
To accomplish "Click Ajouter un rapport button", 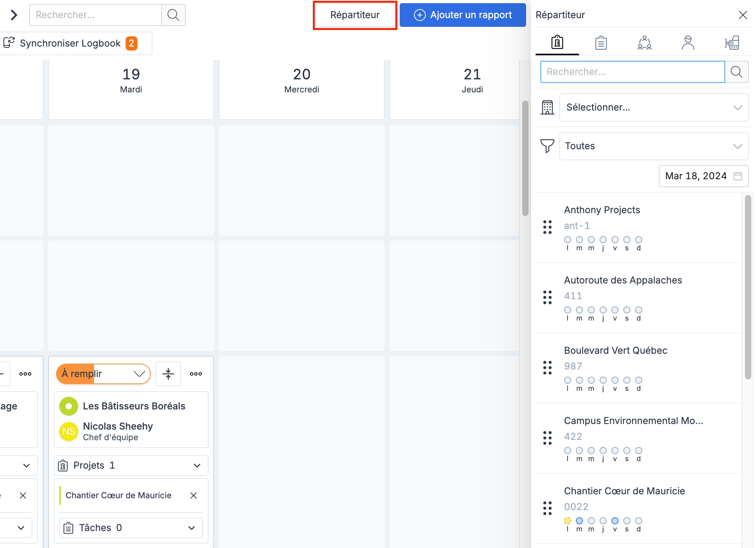I will click(x=463, y=15).
